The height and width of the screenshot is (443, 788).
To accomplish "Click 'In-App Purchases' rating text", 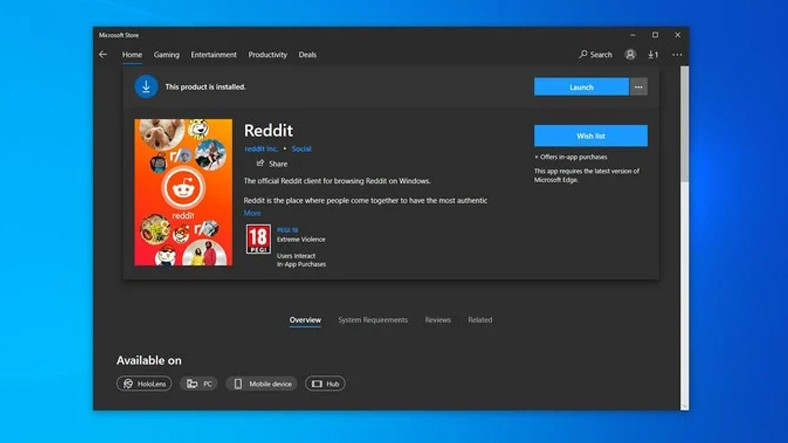I will pos(301,264).
